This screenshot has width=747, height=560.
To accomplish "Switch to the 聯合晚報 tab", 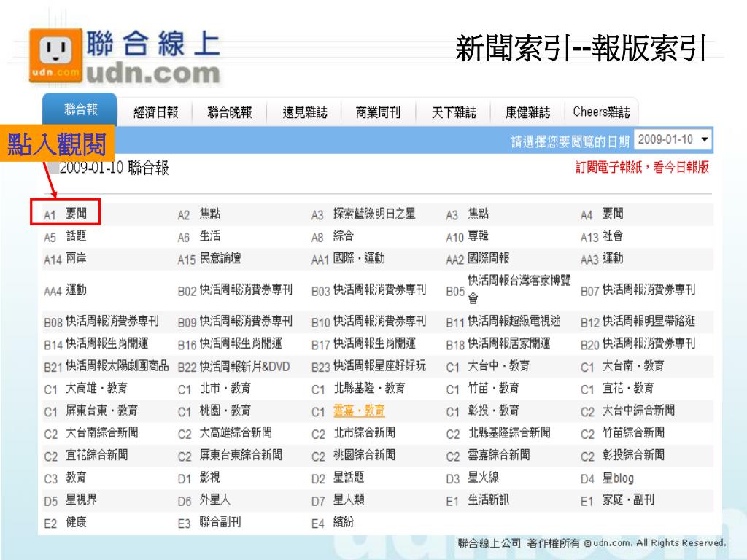I will tap(229, 112).
